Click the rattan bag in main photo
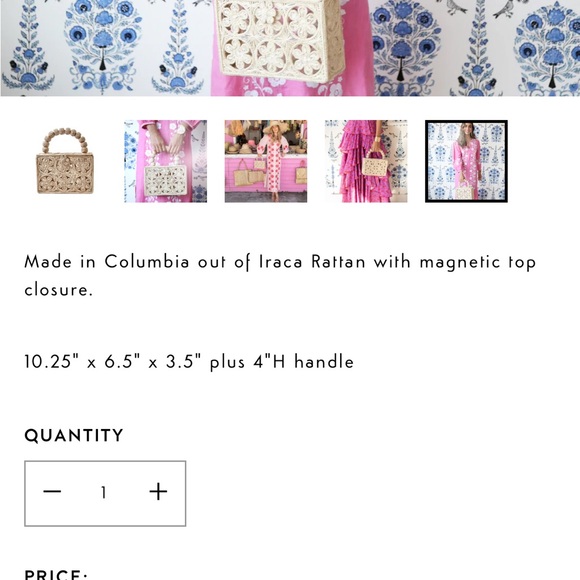Viewport: 580px width, 580px height. [x=280, y=39]
